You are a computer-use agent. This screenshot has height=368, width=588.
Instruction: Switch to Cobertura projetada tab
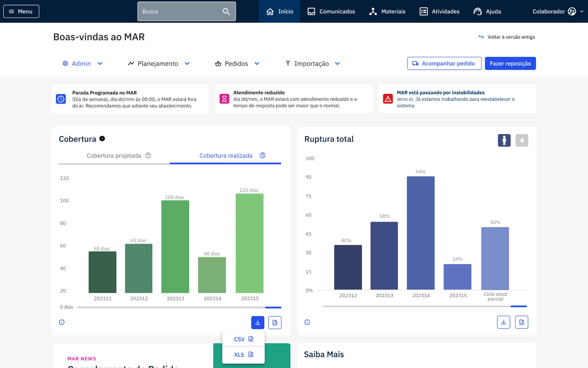tap(114, 156)
